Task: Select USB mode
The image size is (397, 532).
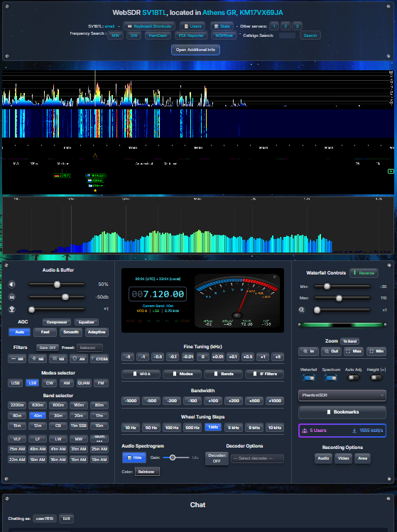Action: (x=16, y=383)
